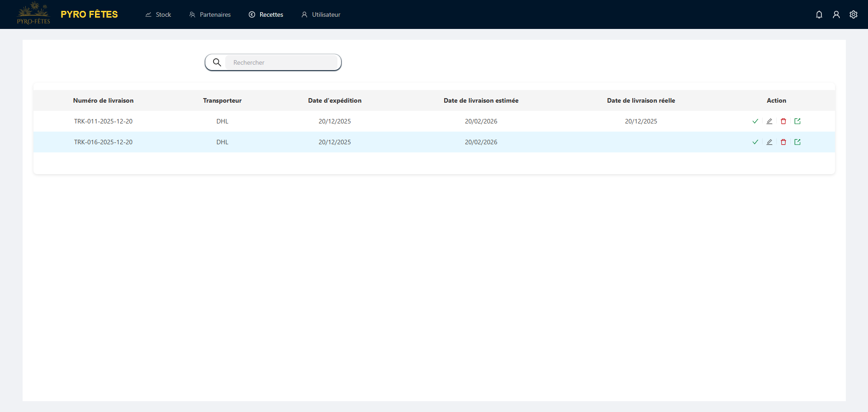The image size is (868, 412).
Task: Click the Pyro Fêtes logo
Action: pos(33,14)
